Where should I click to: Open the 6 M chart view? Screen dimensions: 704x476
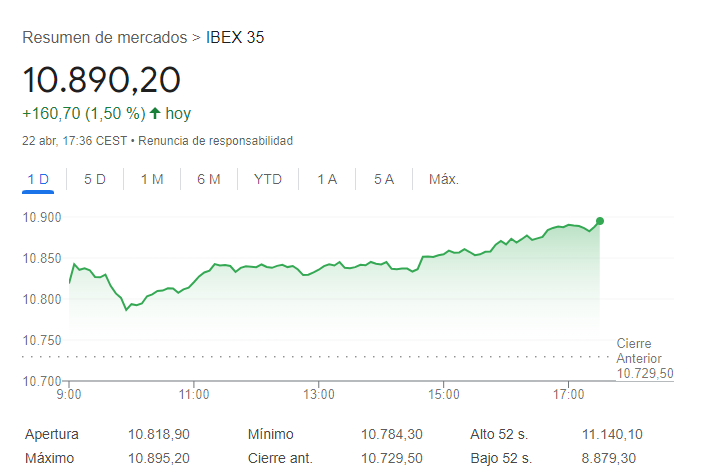click(x=209, y=179)
